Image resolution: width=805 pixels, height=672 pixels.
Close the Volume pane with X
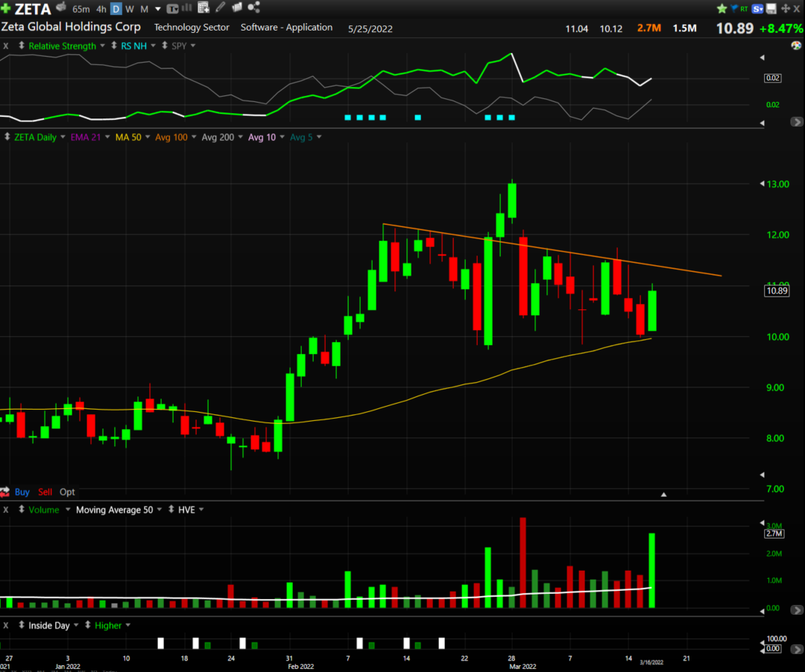pos(6,510)
